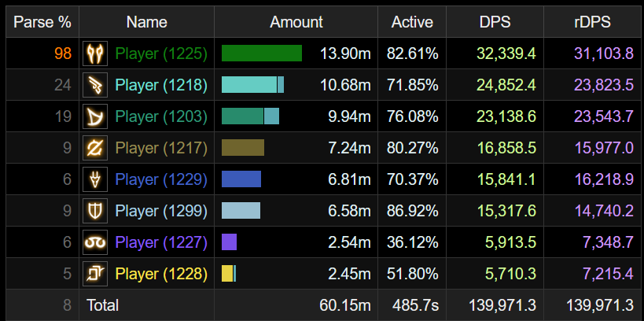Sort by the DPS column header

495,22
